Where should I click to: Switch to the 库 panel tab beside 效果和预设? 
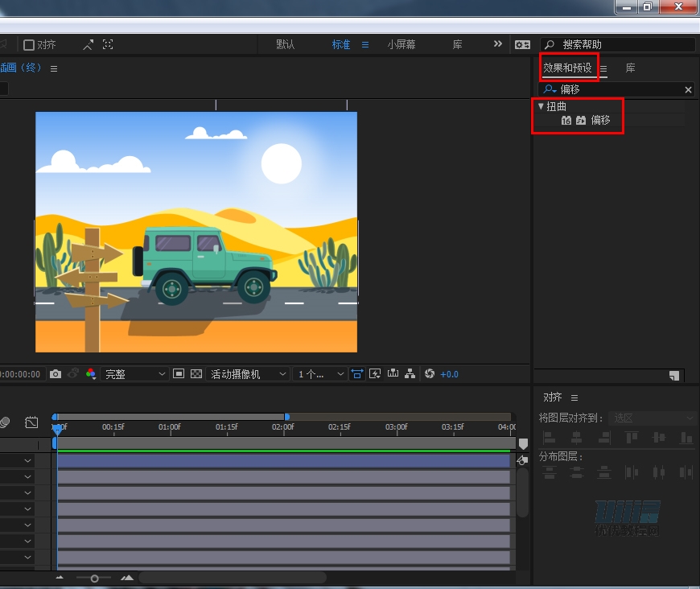coord(630,68)
